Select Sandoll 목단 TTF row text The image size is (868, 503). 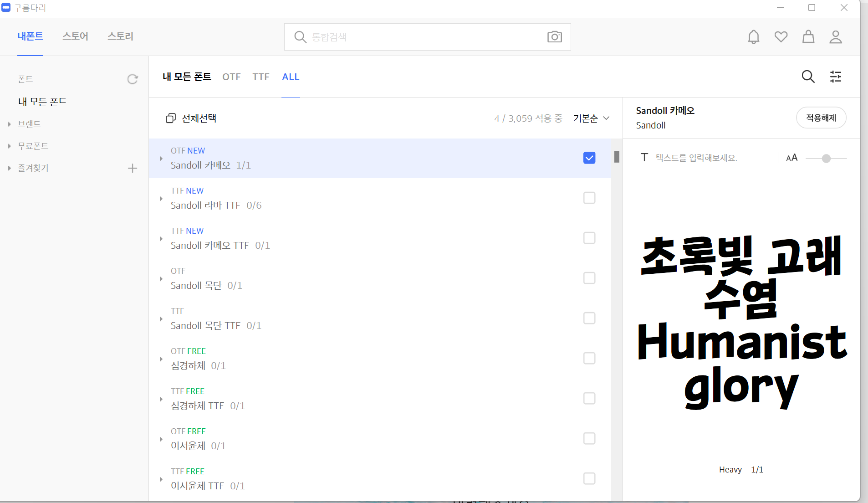click(216, 326)
